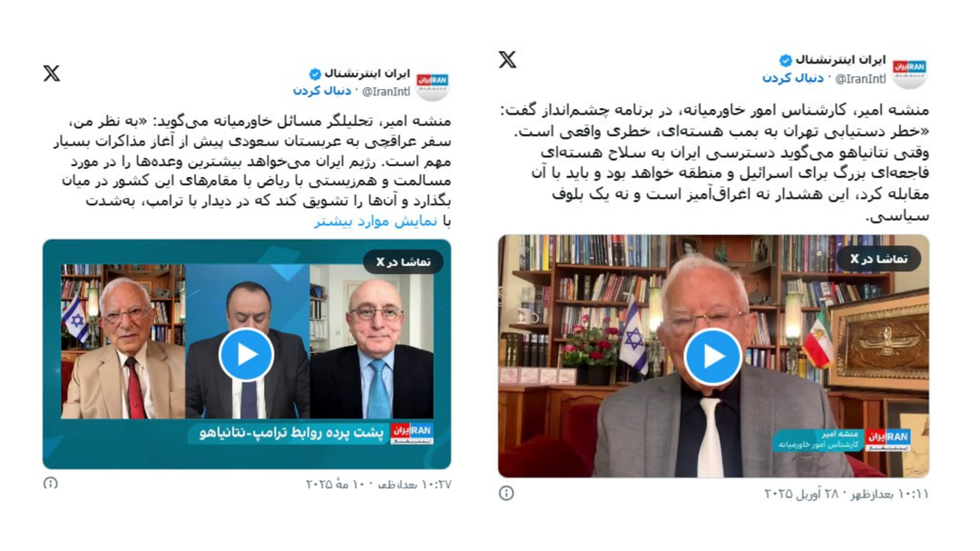
Task: Play the right tweet video
Action: click(x=712, y=357)
